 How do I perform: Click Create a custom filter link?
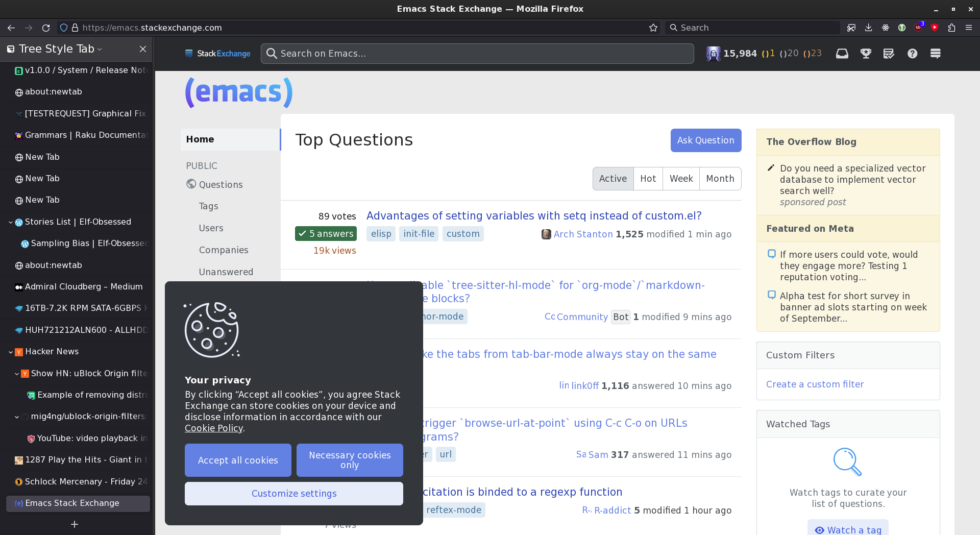(x=815, y=384)
